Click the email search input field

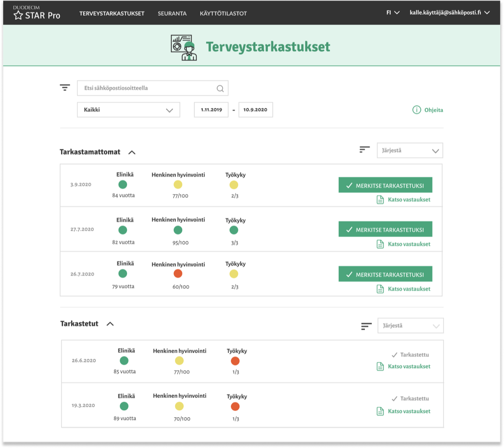[x=153, y=88]
